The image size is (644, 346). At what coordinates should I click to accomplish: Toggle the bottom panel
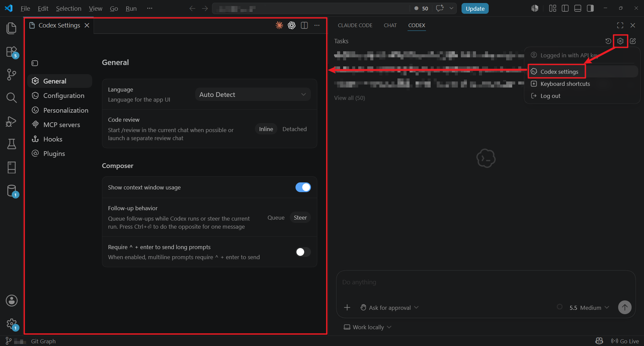point(578,8)
